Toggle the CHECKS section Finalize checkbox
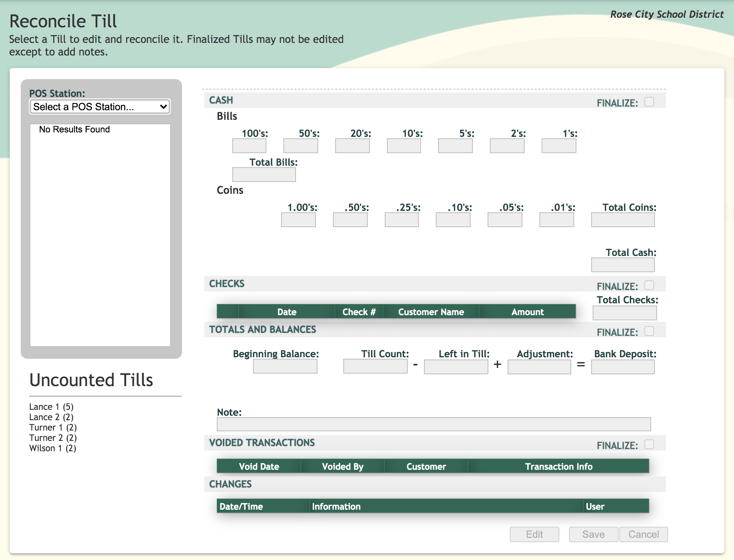This screenshot has width=734, height=560. coord(649,285)
